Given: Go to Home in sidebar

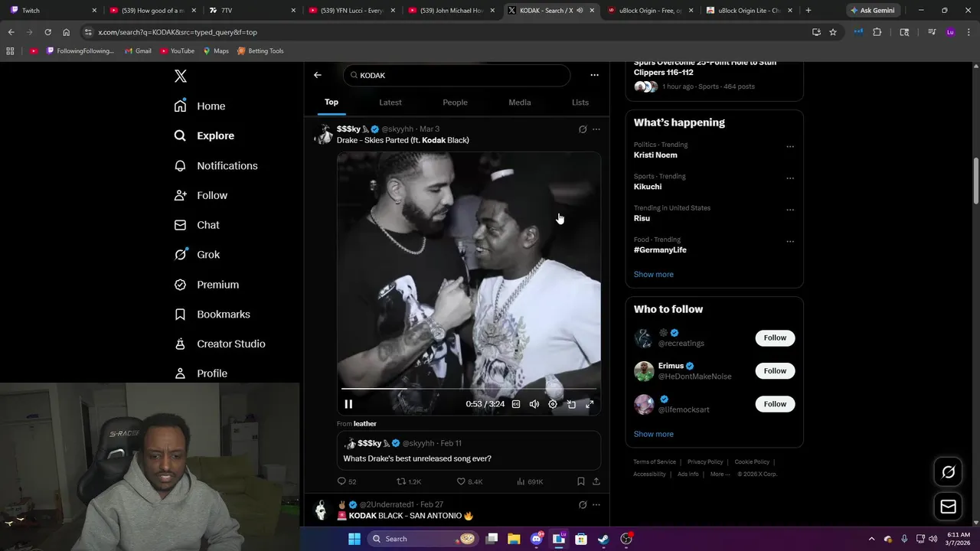Looking at the screenshot, I should 201,106.
